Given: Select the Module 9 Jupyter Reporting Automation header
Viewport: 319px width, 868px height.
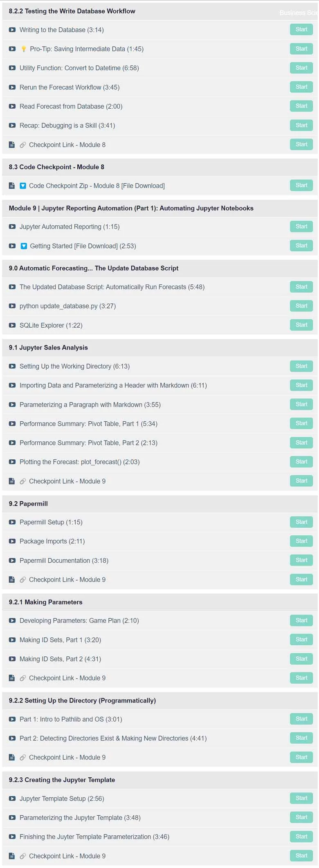Looking at the screenshot, I should pyautogui.click(x=160, y=208).
